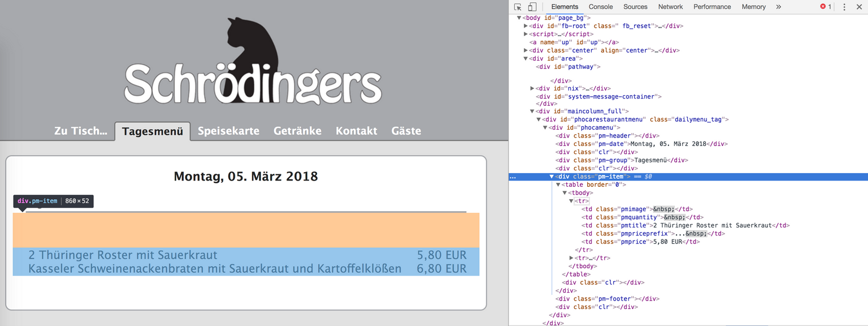
Task: Click the 2 Thüringer Roster mit Sauerkraut item
Action: [123, 255]
